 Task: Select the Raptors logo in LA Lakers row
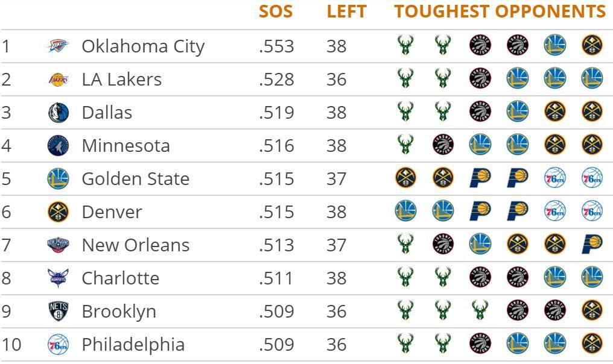[x=480, y=78]
